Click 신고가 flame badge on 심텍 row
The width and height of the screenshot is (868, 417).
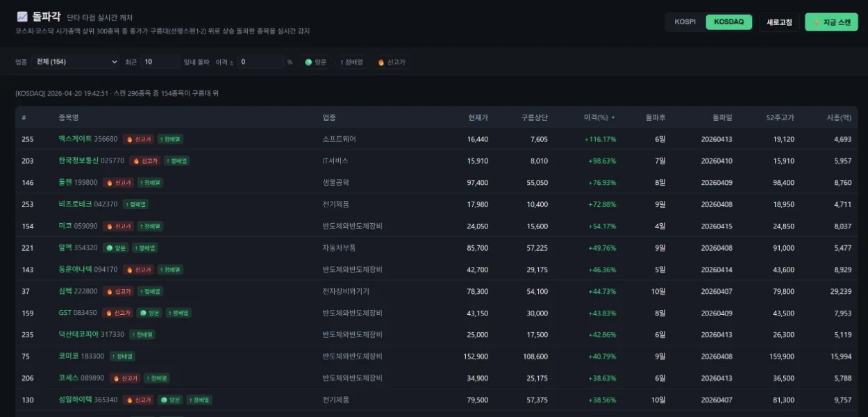(119, 291)
